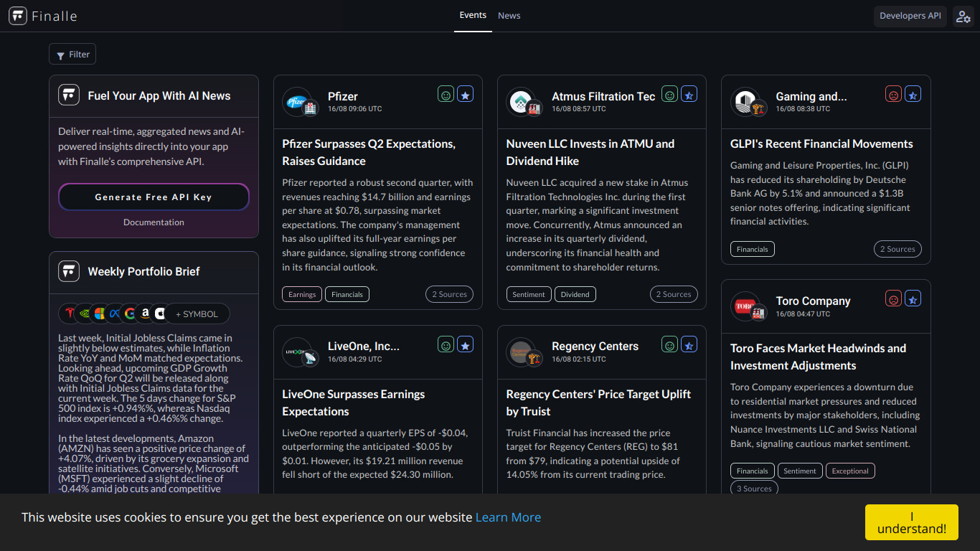Click Finalle icon in Weekly Portfolio Brief header
The height and width of the screenshot is (551, 980).
click(69, 271)
